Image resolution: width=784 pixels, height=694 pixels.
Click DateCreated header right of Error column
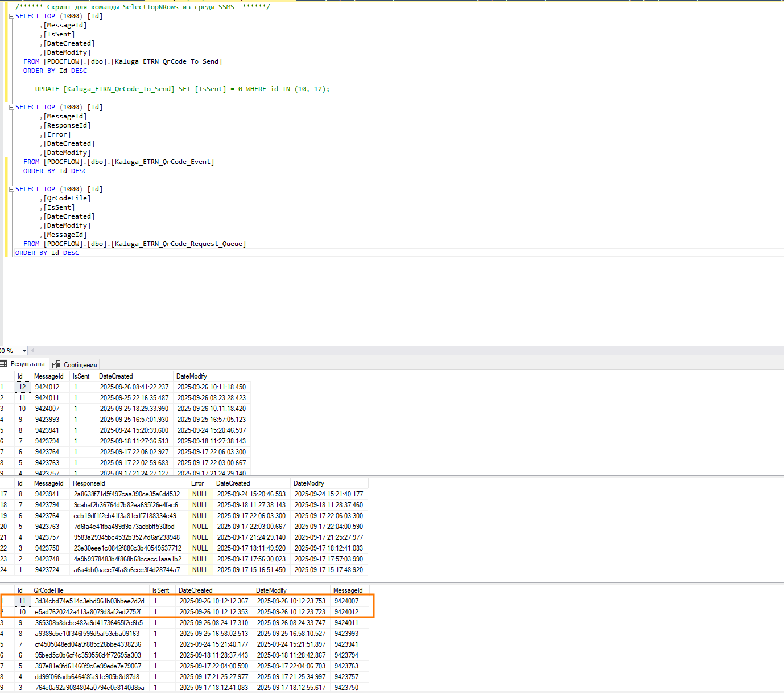(251, 483)
